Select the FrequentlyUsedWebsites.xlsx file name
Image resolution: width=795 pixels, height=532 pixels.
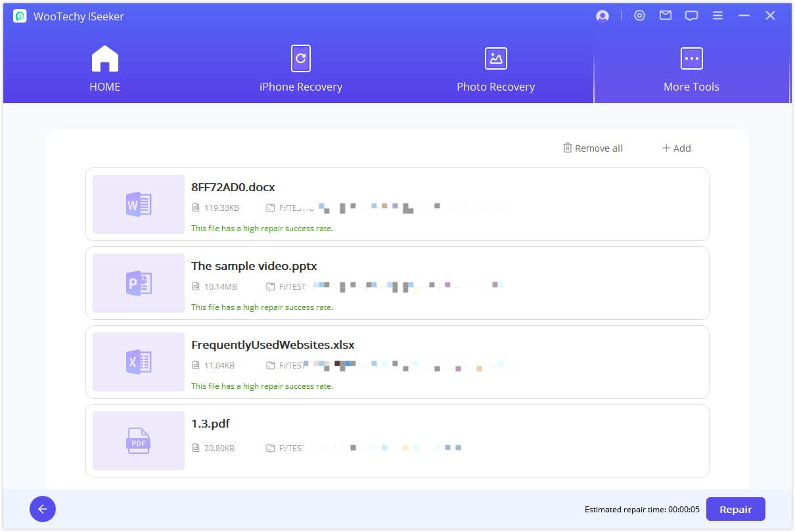[x=273, y=345]
